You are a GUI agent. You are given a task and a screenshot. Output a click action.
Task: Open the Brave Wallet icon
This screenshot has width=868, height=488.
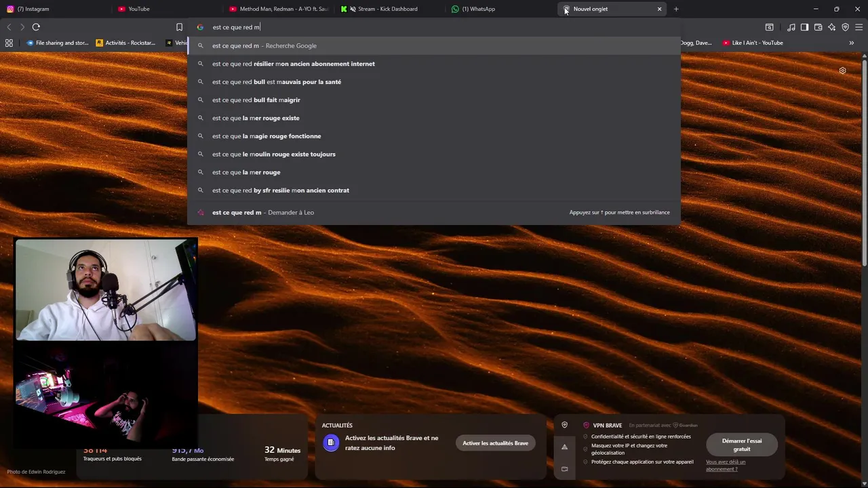click(x=818, y=27)
